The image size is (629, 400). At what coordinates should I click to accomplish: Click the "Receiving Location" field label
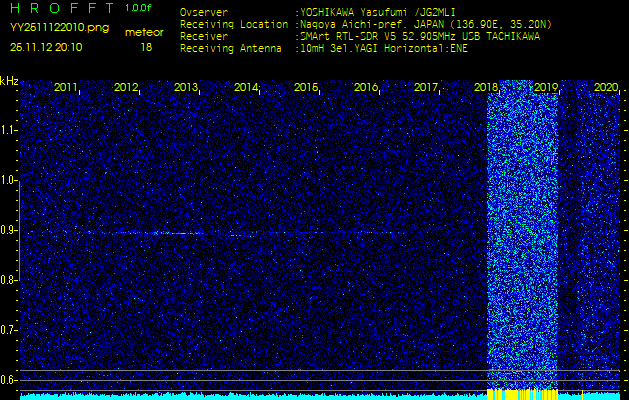coord(234,25)
